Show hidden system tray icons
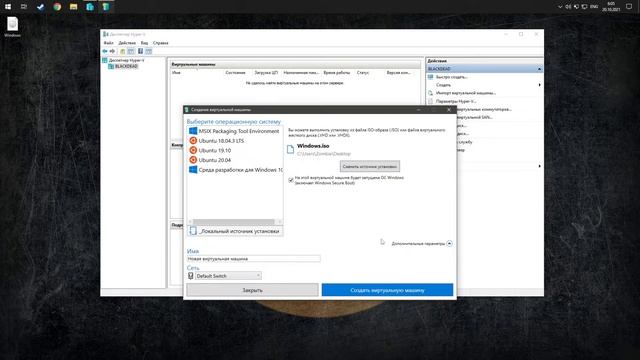Viewport: 640px width, 360px height. tap(560, 7)
